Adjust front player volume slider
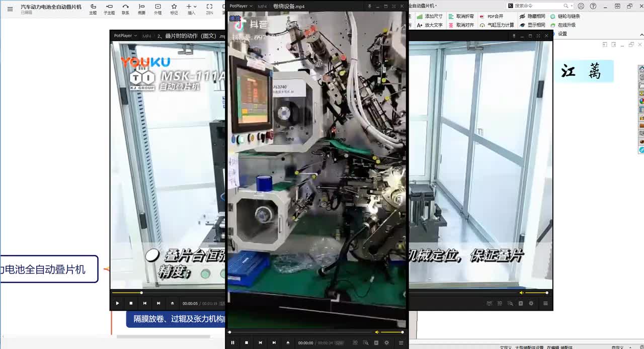The width and height of the screenshot is (644, 349). [392, 332]
